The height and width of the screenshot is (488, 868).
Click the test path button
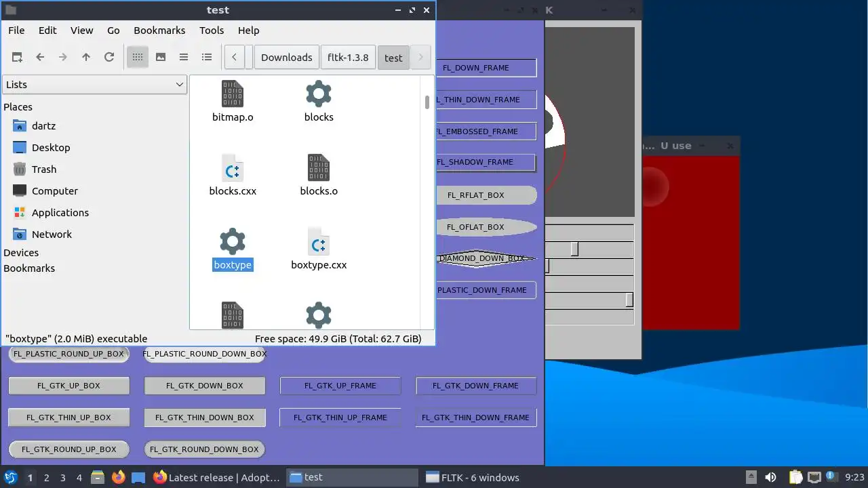coord(393,58)
